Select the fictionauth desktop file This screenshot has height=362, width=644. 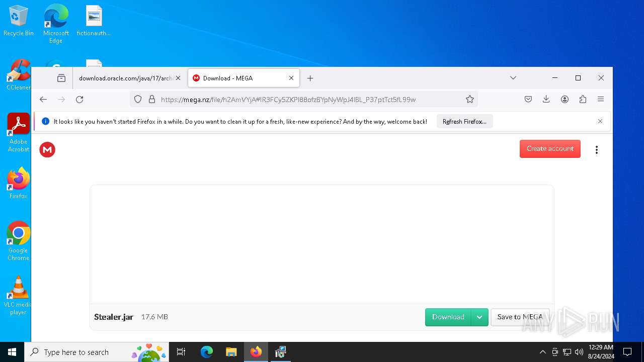pos(94,21)
